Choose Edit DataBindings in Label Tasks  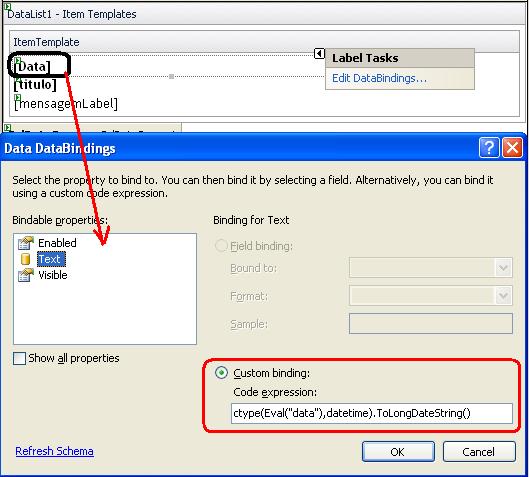point(380,78)
